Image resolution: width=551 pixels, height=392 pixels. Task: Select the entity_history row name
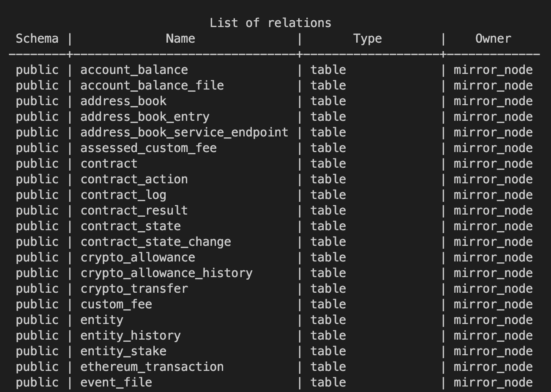click(131, 336)
